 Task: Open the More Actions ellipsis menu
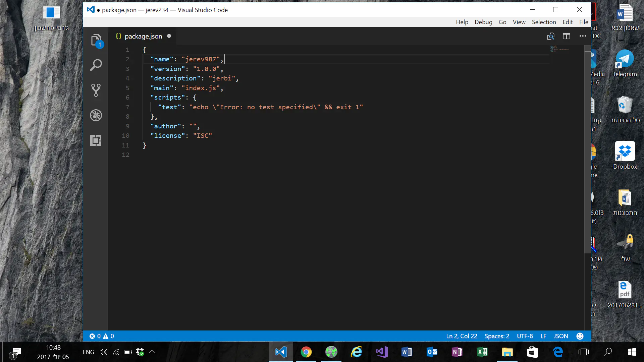pos(583,36)
